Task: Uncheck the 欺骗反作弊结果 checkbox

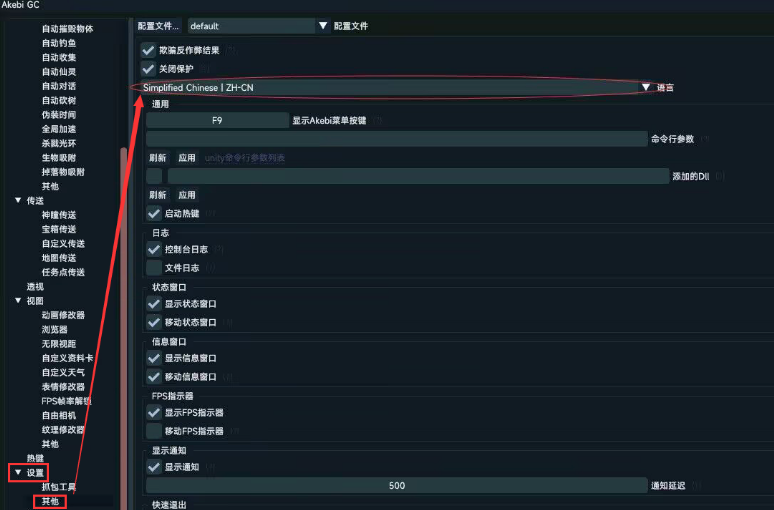Action: [148, 50]
